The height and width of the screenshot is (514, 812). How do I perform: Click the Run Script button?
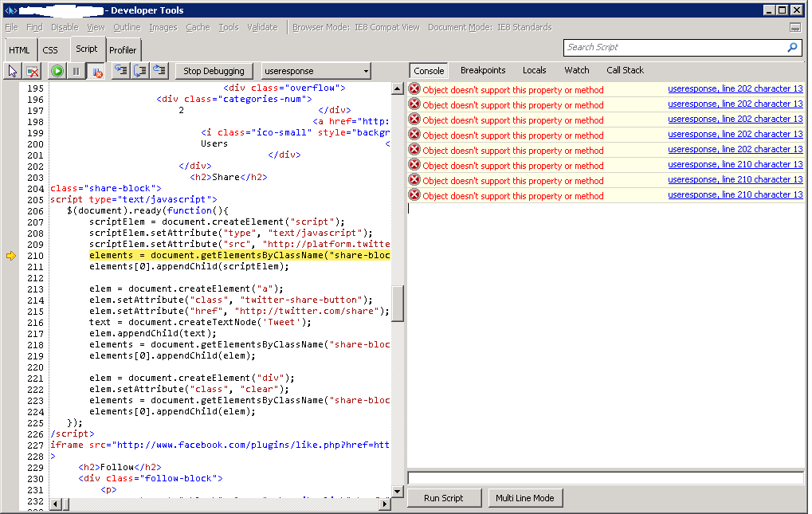point(444,498)
